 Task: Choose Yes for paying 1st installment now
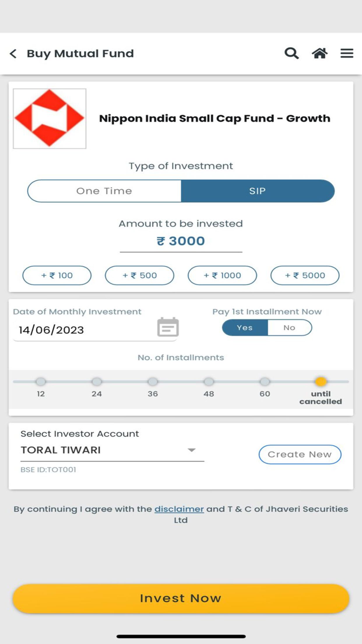245,328
